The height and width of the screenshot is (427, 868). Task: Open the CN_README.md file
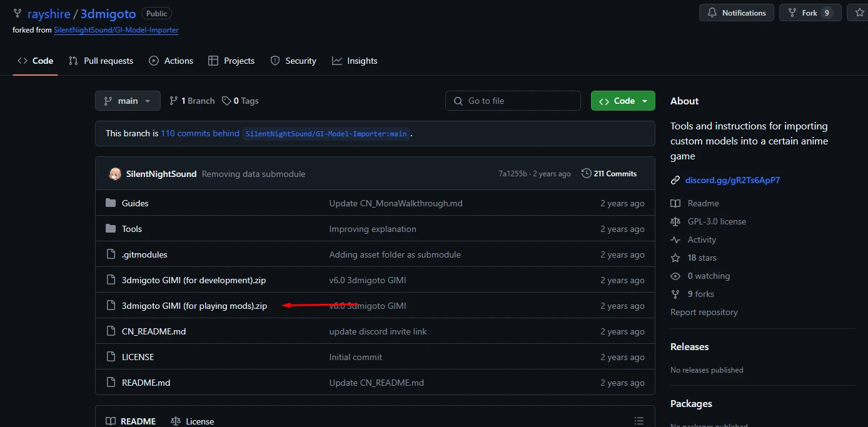pos(154,331)
